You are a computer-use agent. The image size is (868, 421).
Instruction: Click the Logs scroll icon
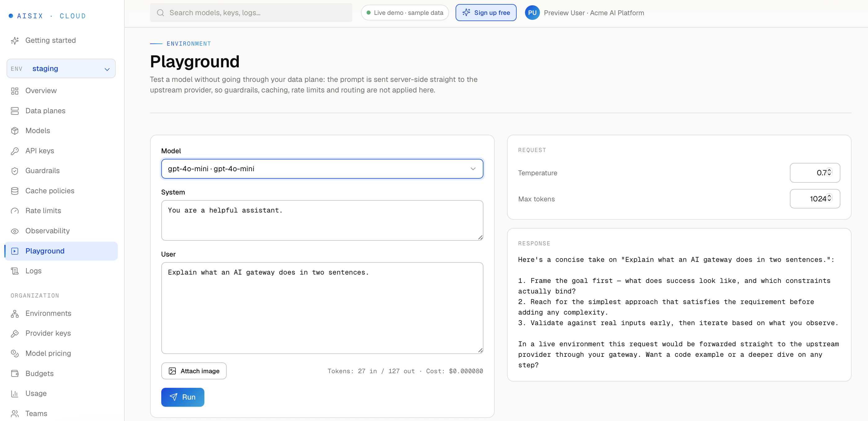click(15, 271)
